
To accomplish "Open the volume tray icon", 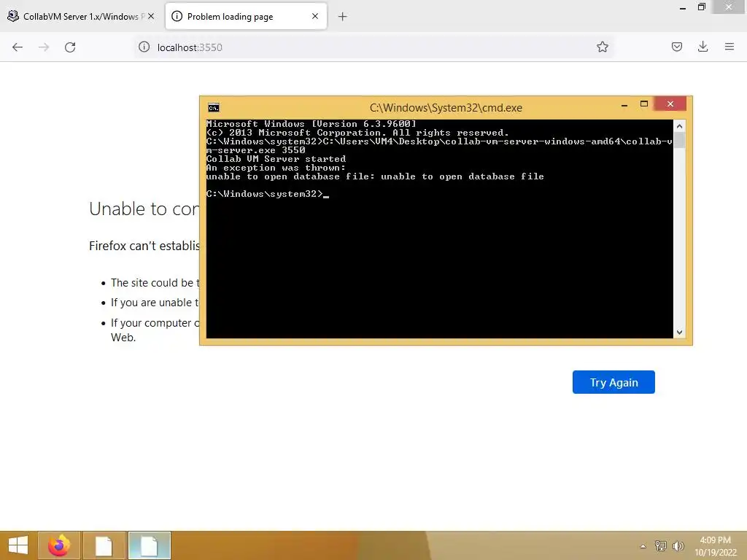I will 678,545.
